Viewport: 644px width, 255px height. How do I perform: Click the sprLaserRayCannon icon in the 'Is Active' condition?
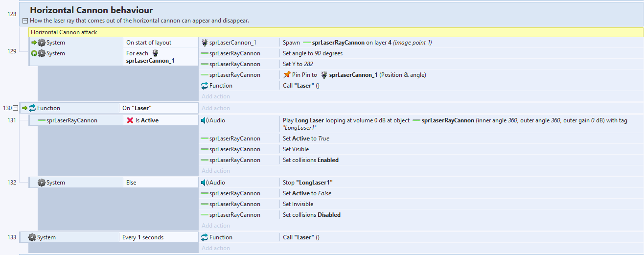tap(42, 120)
